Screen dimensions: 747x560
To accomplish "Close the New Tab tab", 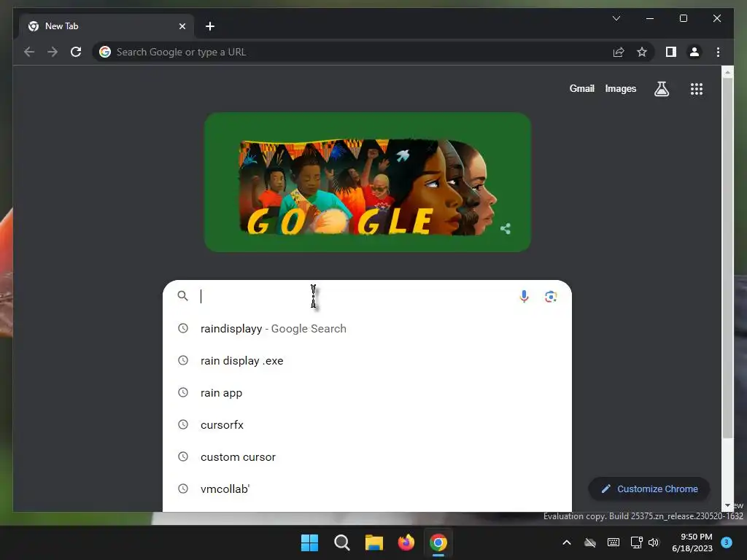I will pyautogui.click(x=182, y=26).
